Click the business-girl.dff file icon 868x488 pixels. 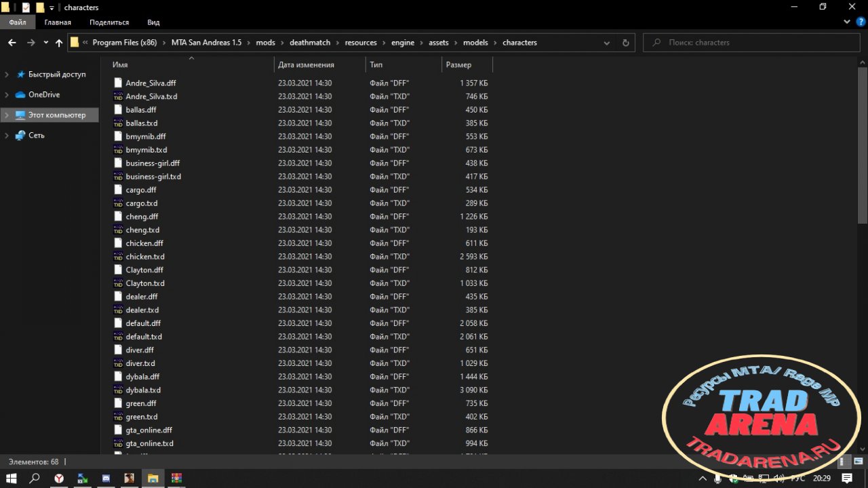118,163
